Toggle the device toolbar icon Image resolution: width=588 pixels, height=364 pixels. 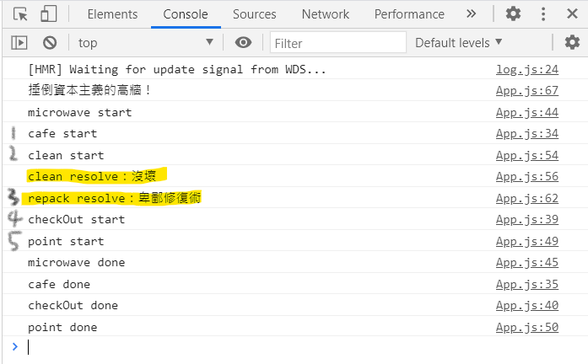point(48,14)
